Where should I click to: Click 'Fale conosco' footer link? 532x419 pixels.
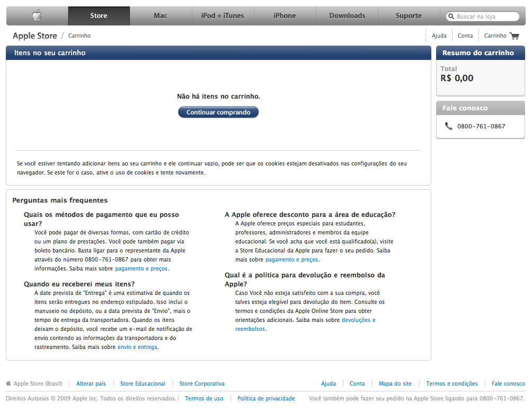click(x=508, y=383)
